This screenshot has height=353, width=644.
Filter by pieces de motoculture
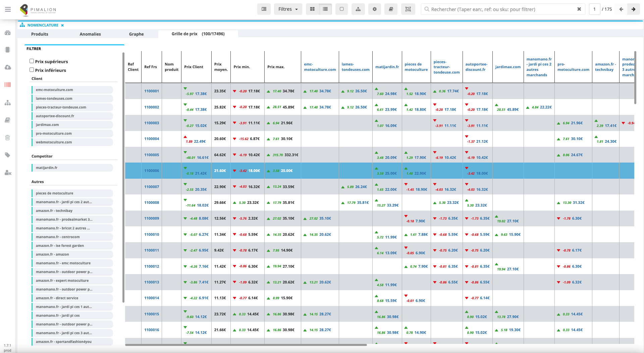click(x=72, y=193)
